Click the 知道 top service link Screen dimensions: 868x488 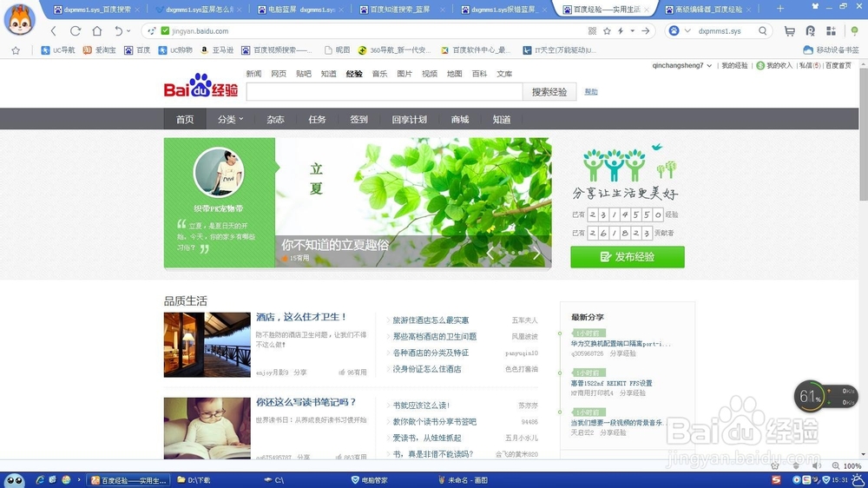328,74
